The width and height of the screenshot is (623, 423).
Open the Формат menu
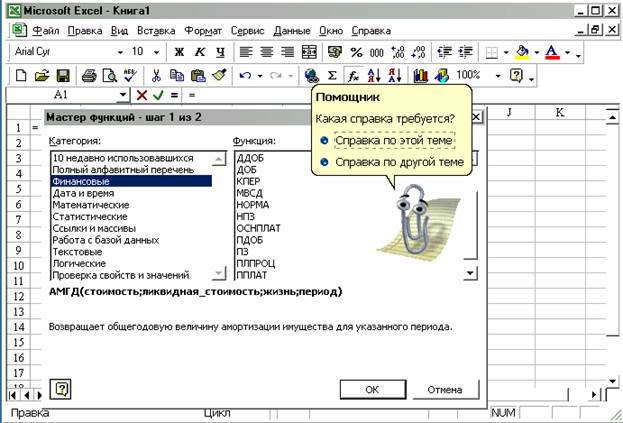[203, 31]
